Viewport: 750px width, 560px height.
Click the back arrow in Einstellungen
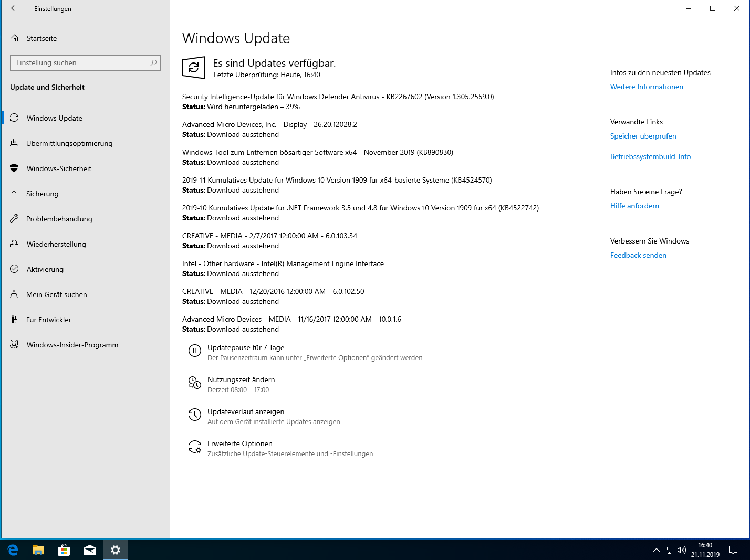14,8
